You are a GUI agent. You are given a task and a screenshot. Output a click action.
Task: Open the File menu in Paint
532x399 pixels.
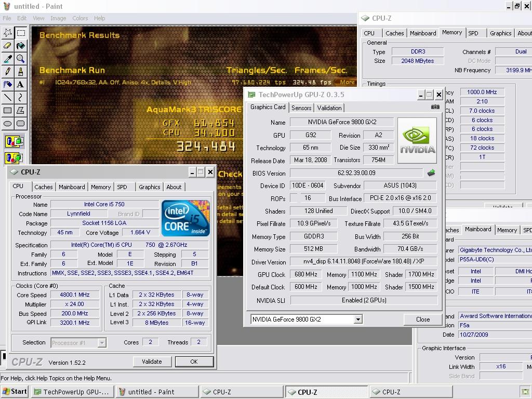[7, 18]
